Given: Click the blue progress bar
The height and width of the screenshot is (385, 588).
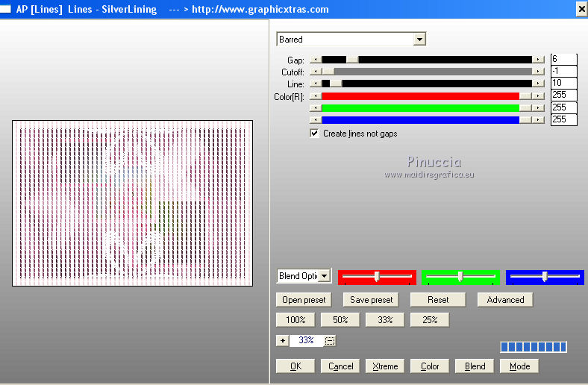Looking at the screenshot, I should (534, 347).
